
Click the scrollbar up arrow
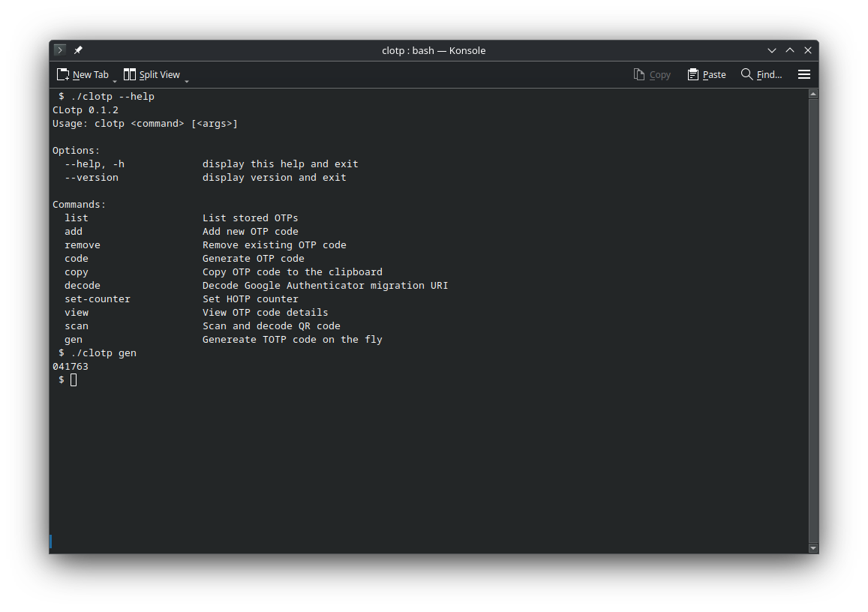click(x=812, y=93)
